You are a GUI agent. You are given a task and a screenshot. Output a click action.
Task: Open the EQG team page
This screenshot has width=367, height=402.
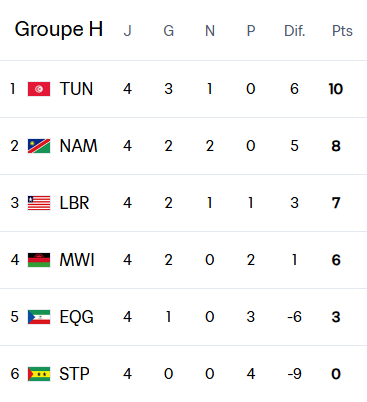(x=76, y=317)
